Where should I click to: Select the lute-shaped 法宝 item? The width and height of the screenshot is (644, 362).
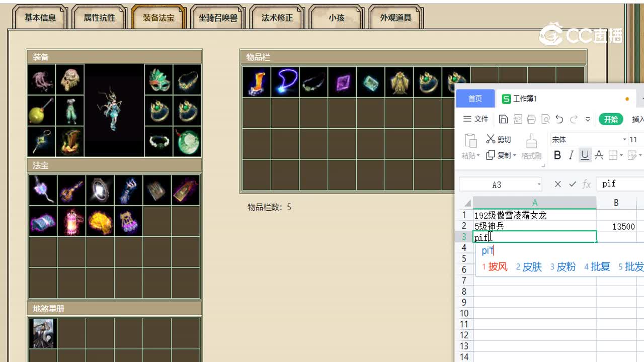pos(71,190)
